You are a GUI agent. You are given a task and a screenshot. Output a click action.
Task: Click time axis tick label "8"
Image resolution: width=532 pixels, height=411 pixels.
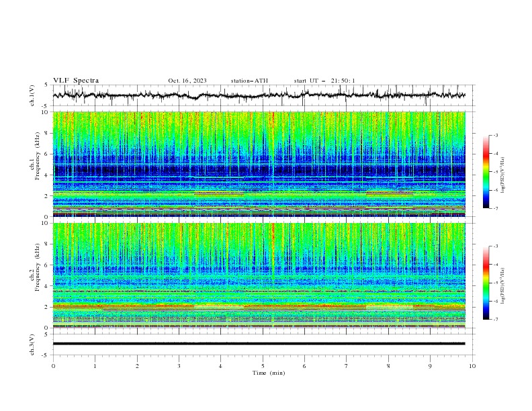click(x=388, y=366)
